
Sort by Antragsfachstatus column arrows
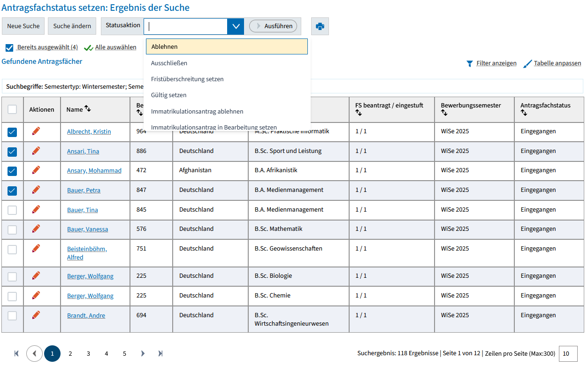pos(524,113)
